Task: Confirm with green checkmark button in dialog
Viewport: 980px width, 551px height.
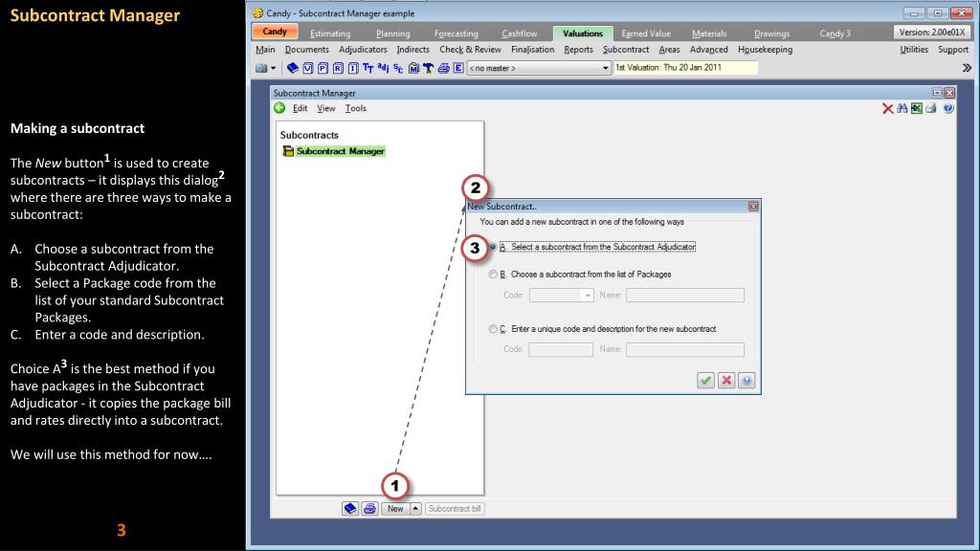Action: [x=705, y=381]
